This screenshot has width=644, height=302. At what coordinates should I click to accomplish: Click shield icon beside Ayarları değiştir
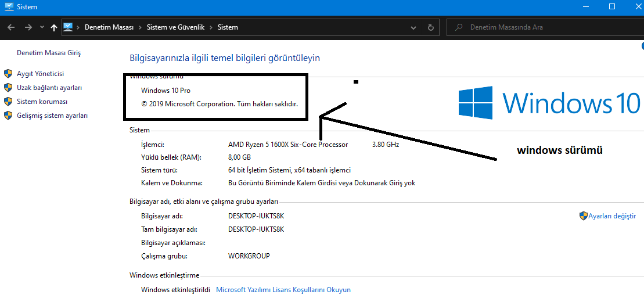click(583, 215)
